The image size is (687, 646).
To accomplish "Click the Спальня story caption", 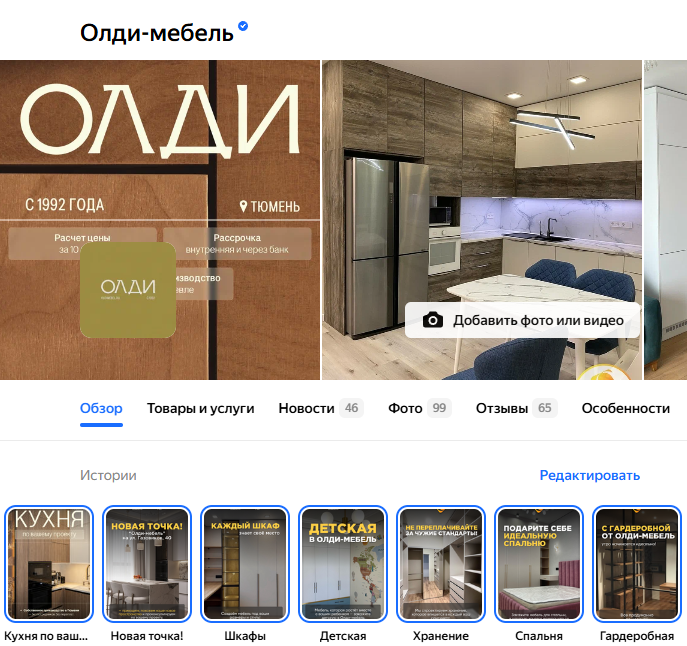I will [x=539, y=636].
